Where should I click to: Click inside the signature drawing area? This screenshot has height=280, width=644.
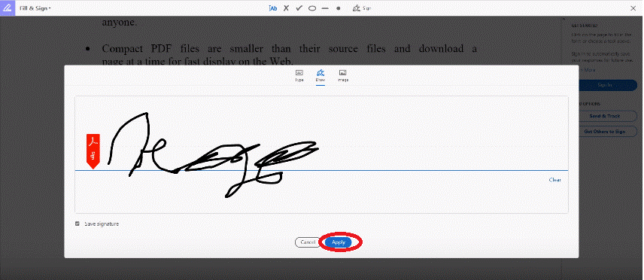point(321,154)
